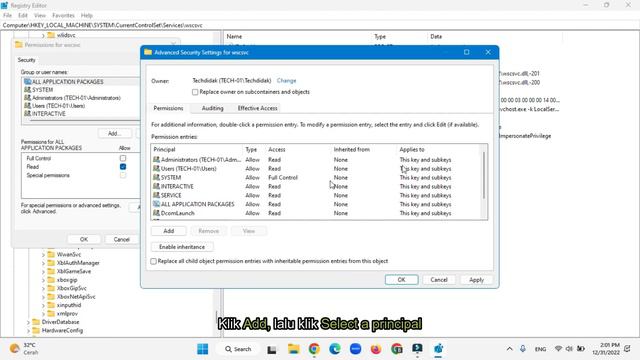The image size is (640, 360).
Task: Click the Applies to column header
Action: click(438, 150)
